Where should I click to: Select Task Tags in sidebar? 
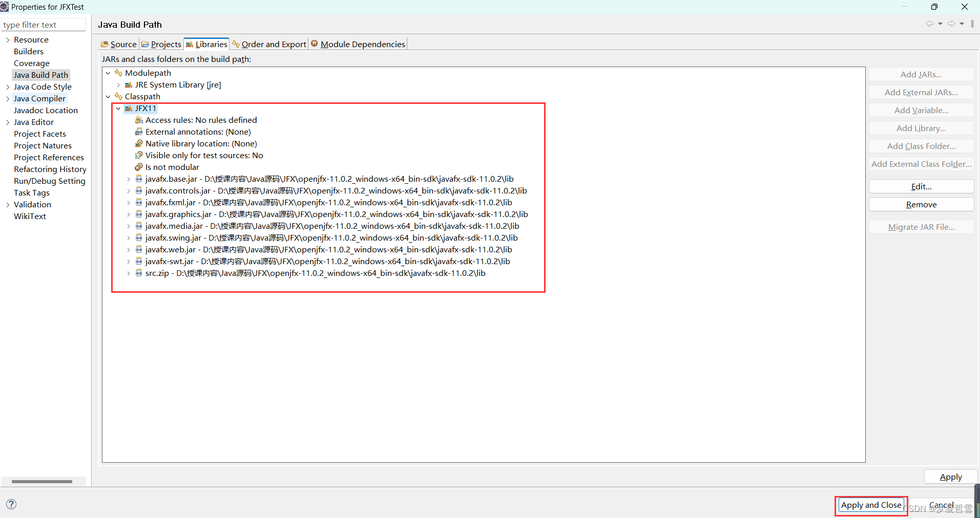tap(32, 193)
